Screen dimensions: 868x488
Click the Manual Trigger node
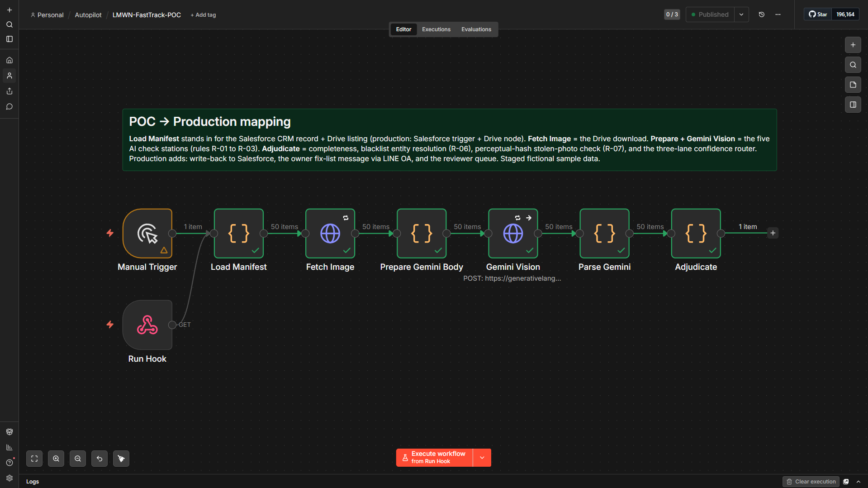pos(147,234)
